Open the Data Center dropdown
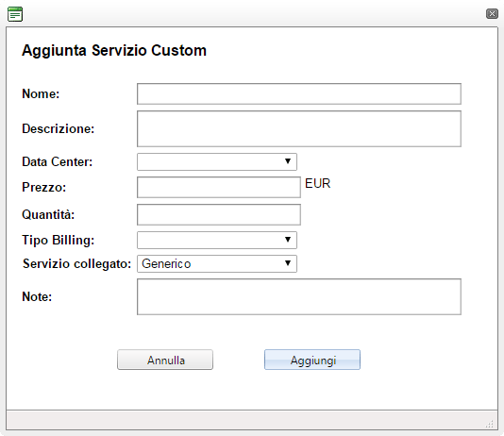The width and height of the screenshot is (504, 436). click(217, 161)
